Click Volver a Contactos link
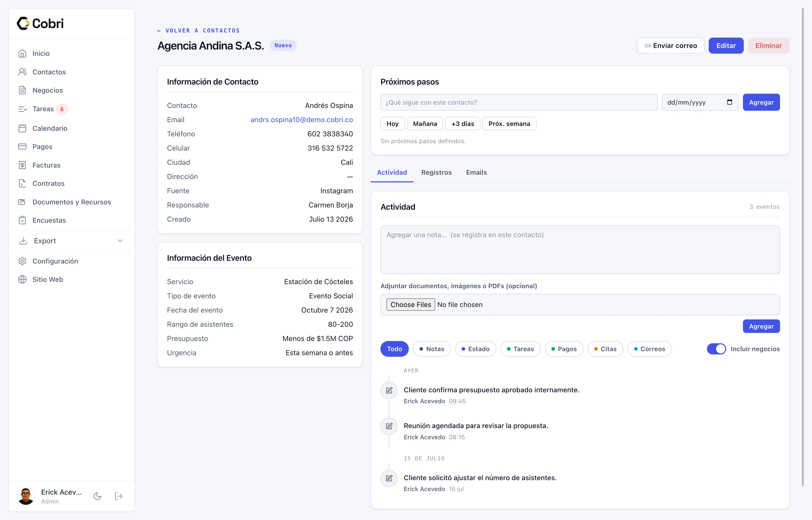The width and height of the screenshot is (812, 520). (198, 31)
